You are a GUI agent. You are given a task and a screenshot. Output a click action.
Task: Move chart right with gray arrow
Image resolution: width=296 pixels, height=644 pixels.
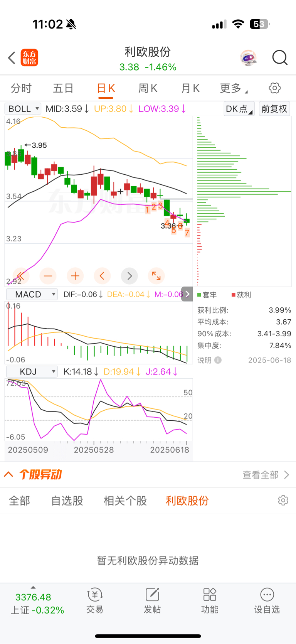coord(129,276)
